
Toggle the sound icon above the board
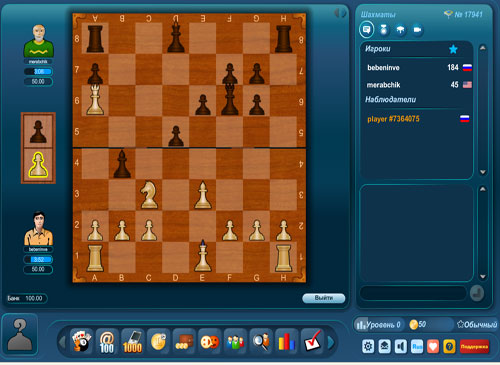340,13
